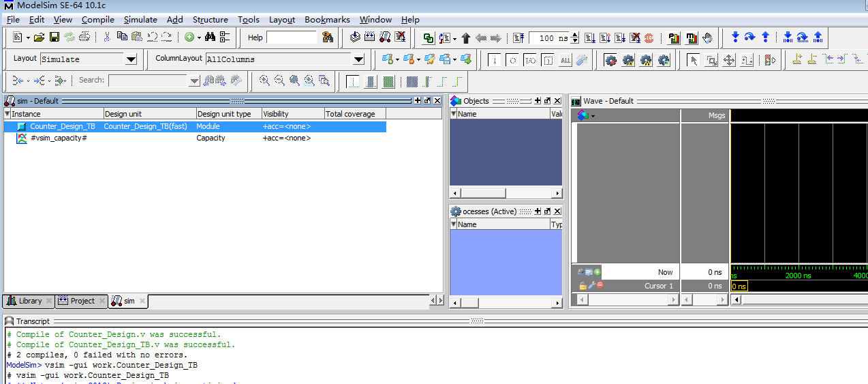868x384 pixels.
Task: Select Counter_Design_TB instance in sim tree
Action: 62,126
